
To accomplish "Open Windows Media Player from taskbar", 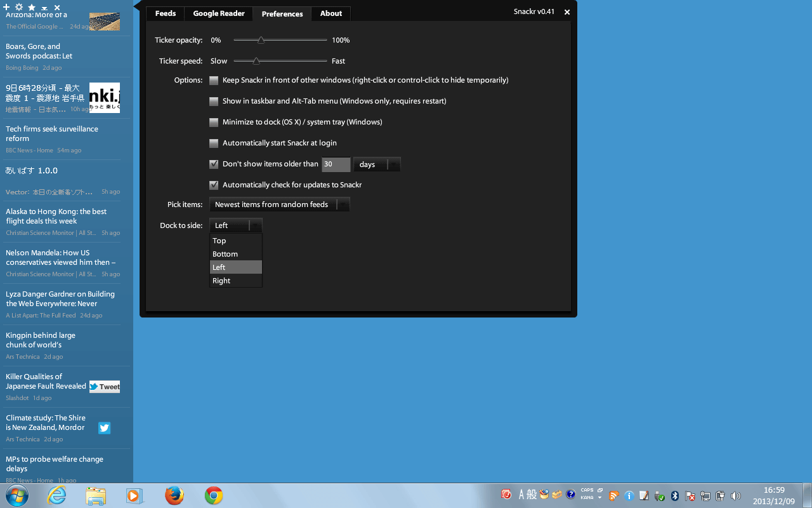I will [134, 495].
